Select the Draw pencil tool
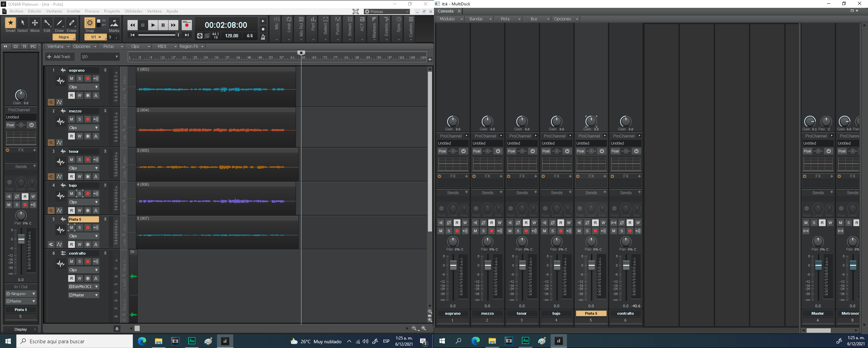This screenshot has width=868, height=348. tap(59, 23)
